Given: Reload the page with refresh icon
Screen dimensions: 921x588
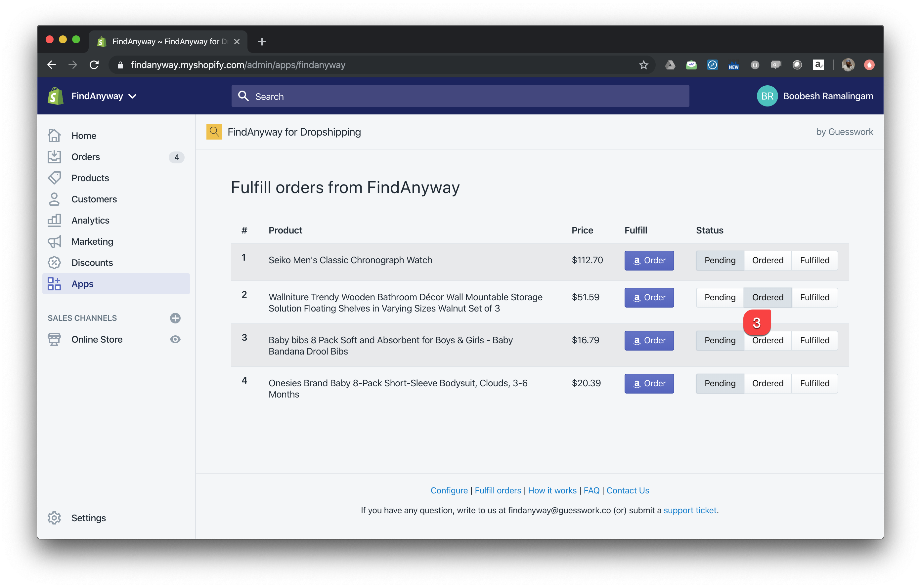Looking at the screenshot, I should 94,64.
